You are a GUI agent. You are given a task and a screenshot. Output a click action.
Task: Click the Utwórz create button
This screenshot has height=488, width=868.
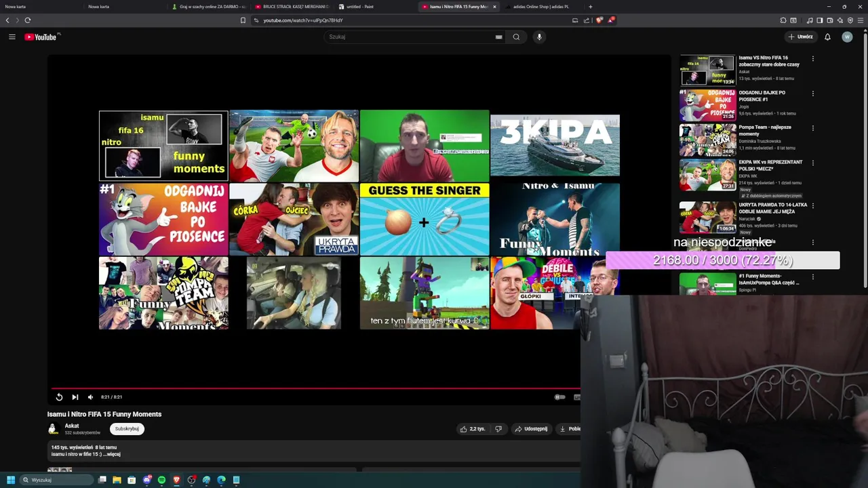801,37
